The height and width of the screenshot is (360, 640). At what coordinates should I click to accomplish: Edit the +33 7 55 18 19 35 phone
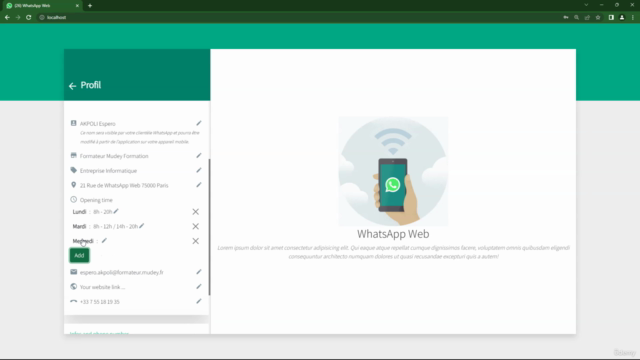pyautogui.click(x=199, y=301)
